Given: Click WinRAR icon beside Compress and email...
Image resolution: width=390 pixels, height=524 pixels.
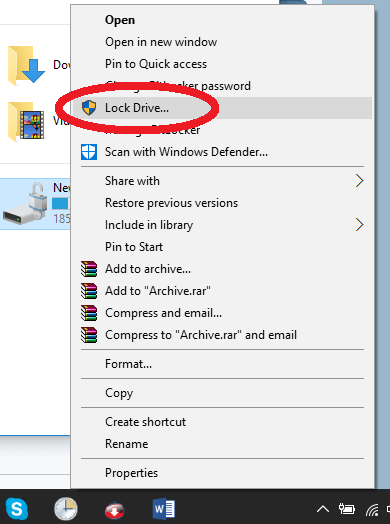Looking at the screenshot, I should (x=89, y=313).
